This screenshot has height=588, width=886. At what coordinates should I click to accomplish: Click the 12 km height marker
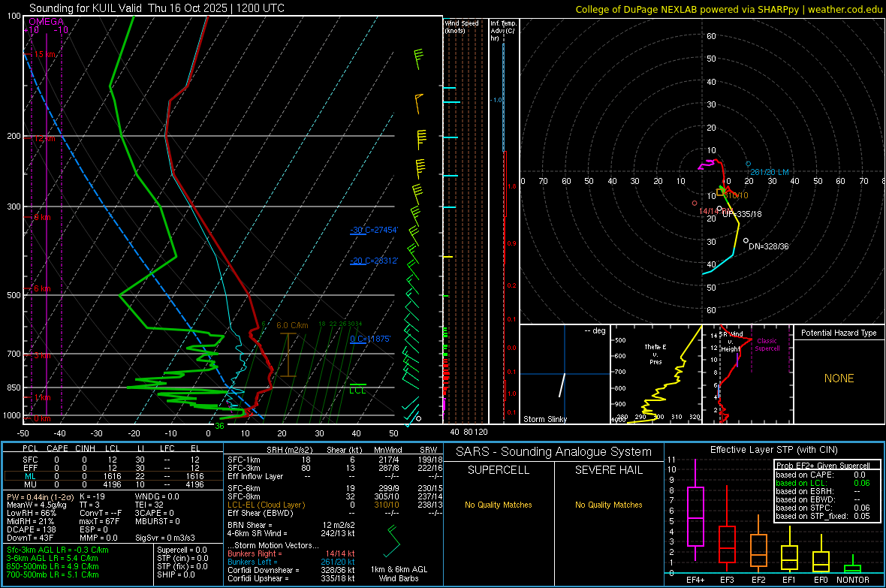pos(44,138)
